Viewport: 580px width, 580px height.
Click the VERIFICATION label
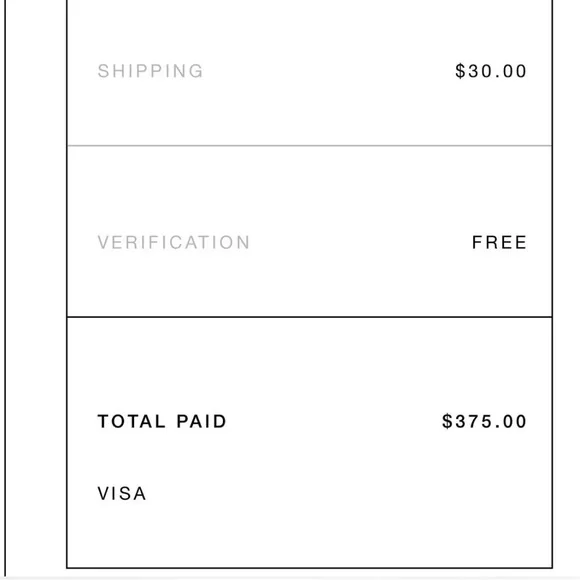tap(173, 242)
